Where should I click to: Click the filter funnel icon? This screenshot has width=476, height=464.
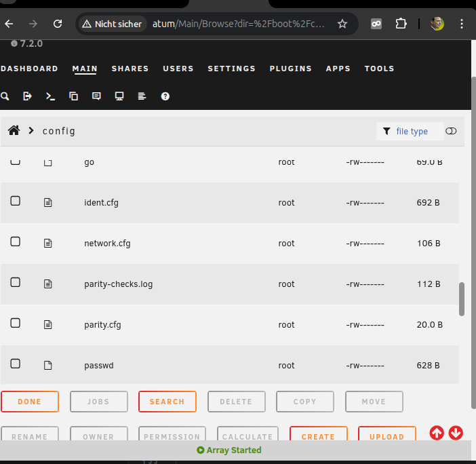click(x=386, y=131)
